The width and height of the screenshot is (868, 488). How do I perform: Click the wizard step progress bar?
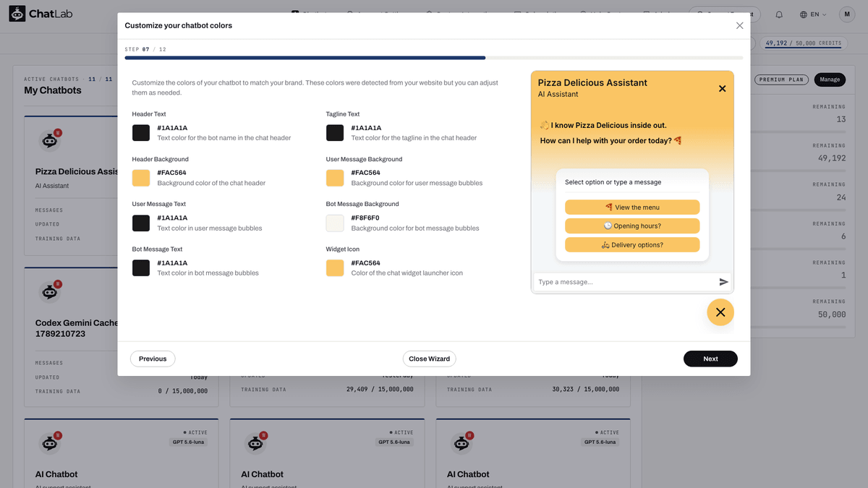tap(434, 58)
